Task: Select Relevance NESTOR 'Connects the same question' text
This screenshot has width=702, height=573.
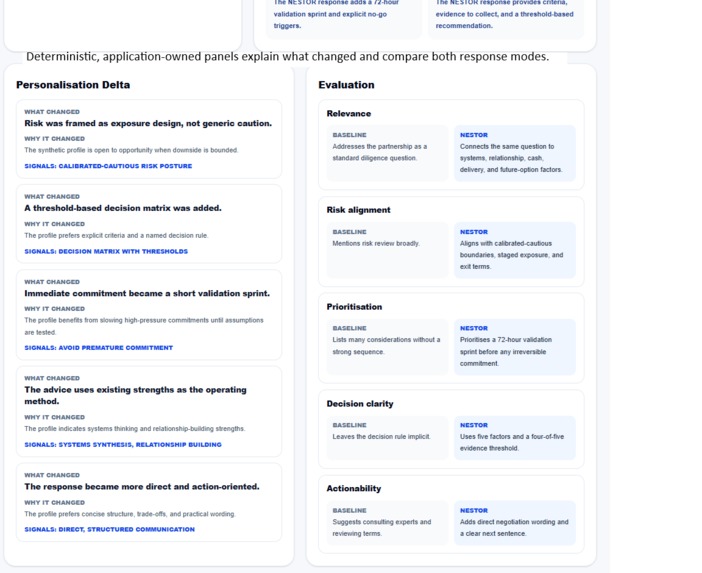Action: point(511,158)
